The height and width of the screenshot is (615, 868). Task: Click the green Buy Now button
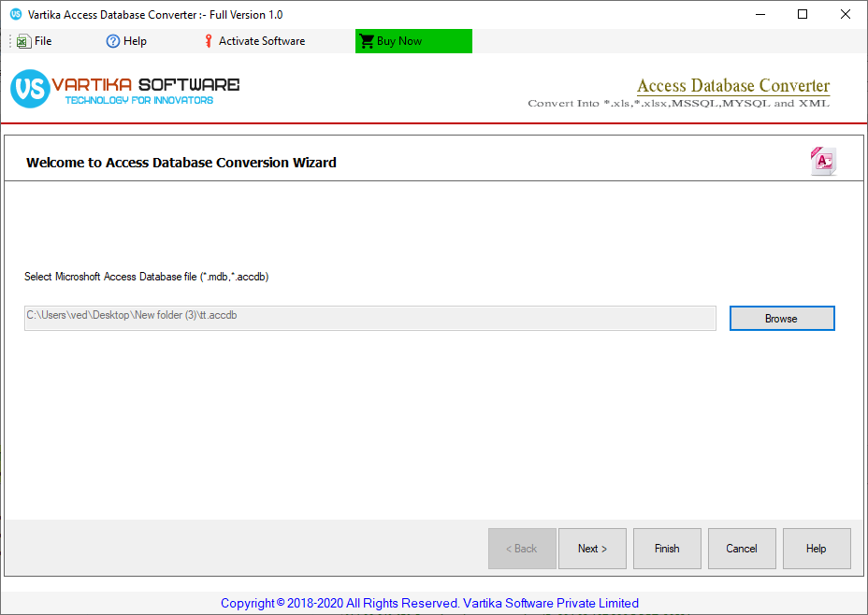click(413, 41)
